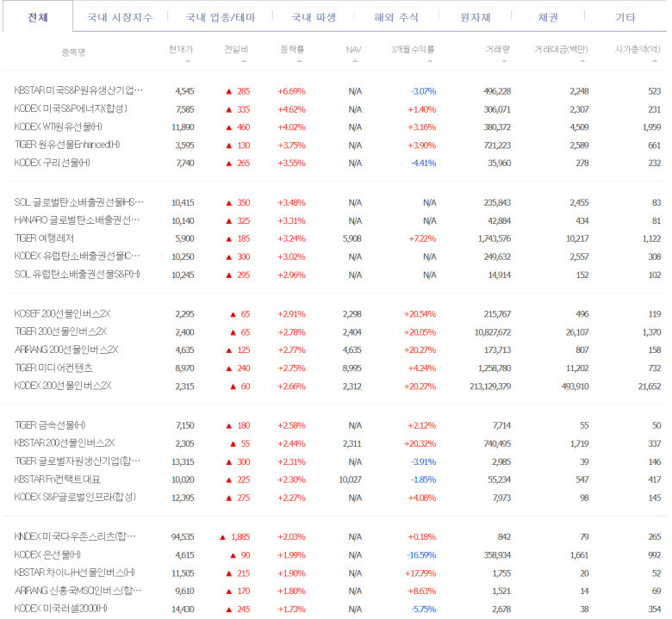Click the +6.69% change rate value

point(291,91)
